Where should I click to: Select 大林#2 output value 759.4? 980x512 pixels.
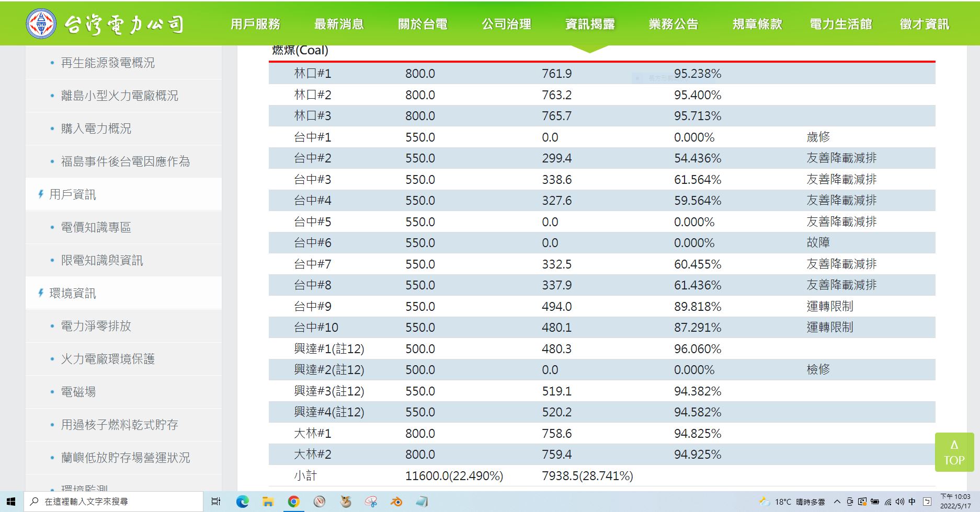557,455
